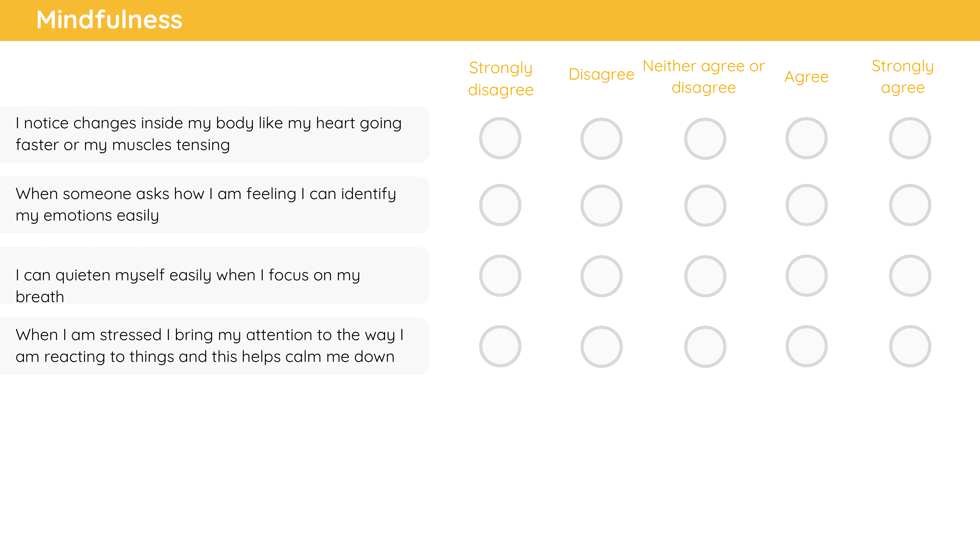Choose Neither agree or disagree for identifying emotions
Viewport: 980px width, 551px height.
[705, 206]
